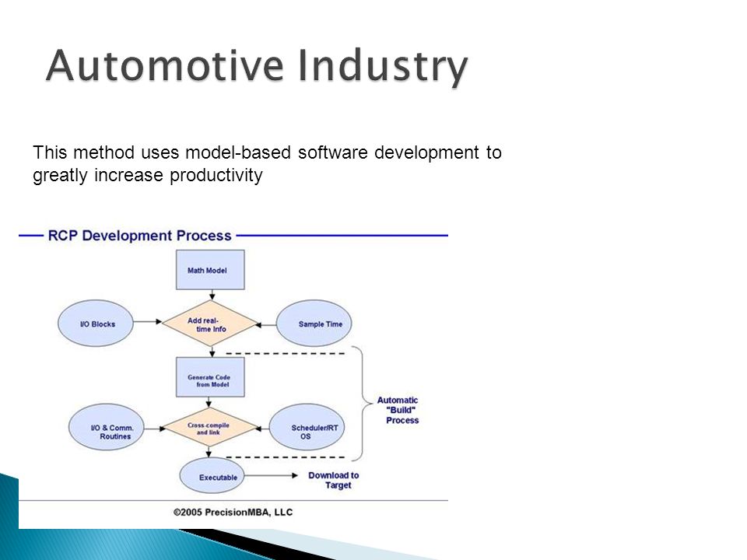Click the arrow from Executable to Download
The image size is (747, 560).
(272, 475)
